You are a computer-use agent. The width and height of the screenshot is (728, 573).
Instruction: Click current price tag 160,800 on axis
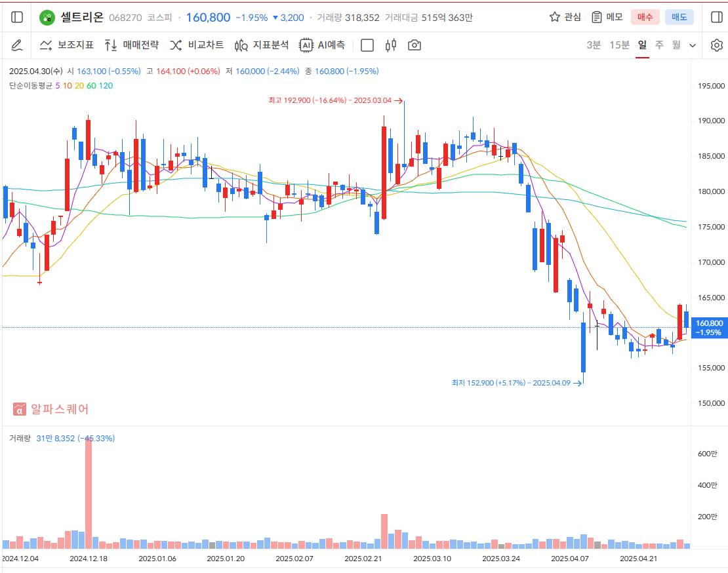[x=709, y=328]
